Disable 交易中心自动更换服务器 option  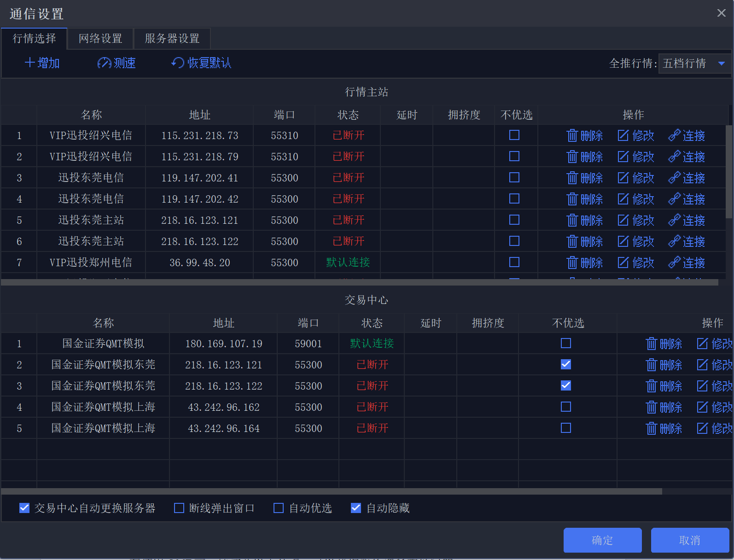pyautogui.click(x=24, y=508)
